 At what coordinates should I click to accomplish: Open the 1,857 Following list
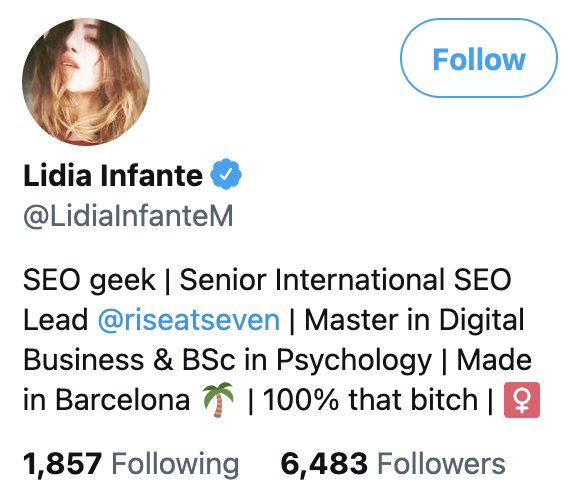(x=131, y=464)
